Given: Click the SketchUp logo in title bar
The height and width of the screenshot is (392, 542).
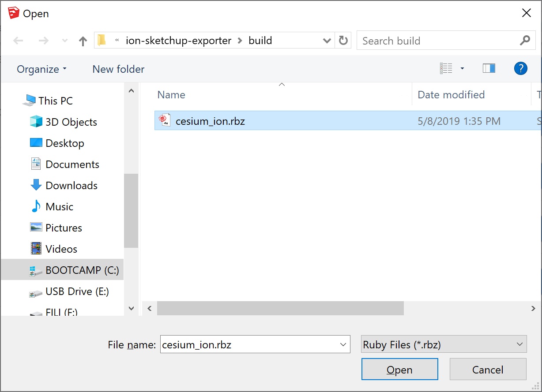Looking at the screenshot, I should (14, 13).
